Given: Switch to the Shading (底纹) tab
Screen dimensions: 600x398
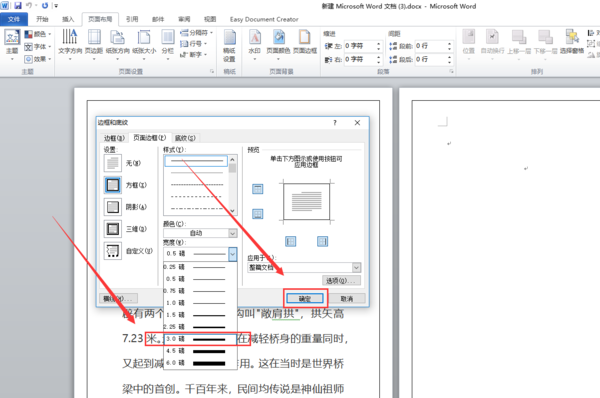Looking at the screenshot, I should (x=185, y=138).
